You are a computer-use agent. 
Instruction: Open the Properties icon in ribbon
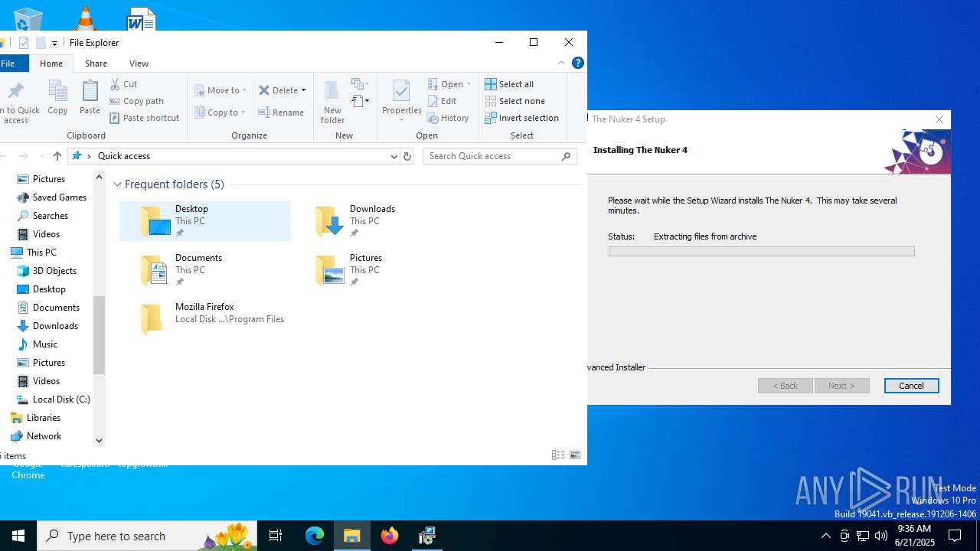tap(402, 100)
